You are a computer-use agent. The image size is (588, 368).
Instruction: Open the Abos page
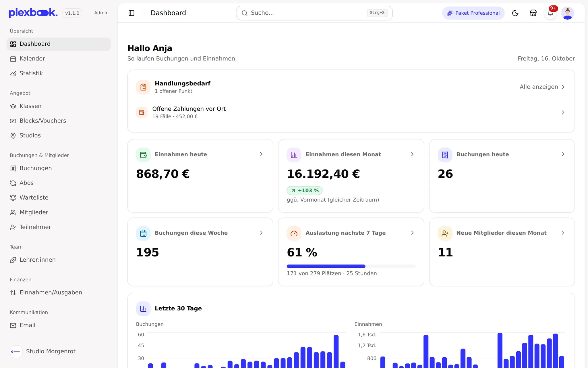click(59, 183)
